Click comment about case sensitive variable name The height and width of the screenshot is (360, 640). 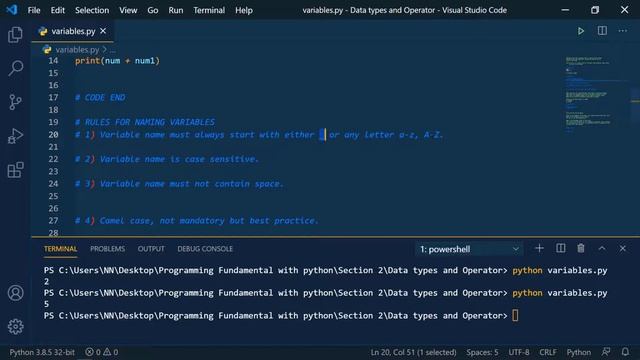click(x=167, y=159)
